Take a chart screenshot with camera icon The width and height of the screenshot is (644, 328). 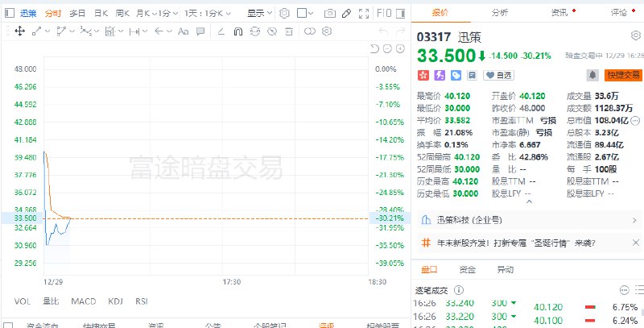click(x=329, y=13)
